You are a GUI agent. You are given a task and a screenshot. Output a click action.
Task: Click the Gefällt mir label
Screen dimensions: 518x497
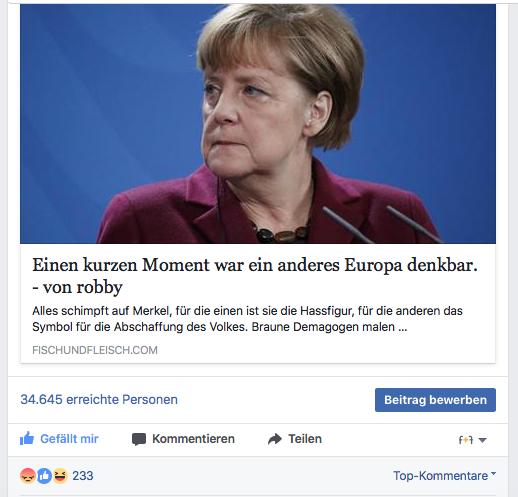point(69,439)
